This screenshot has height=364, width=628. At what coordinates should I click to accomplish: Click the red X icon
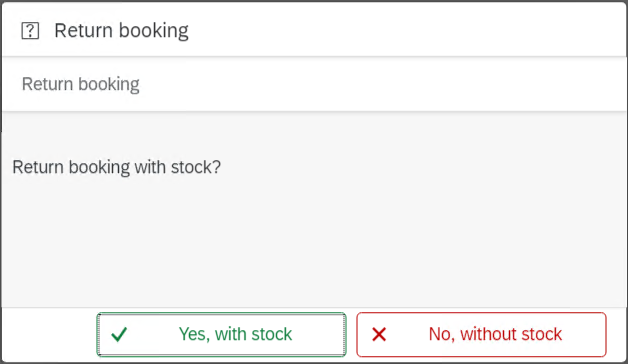379,334
